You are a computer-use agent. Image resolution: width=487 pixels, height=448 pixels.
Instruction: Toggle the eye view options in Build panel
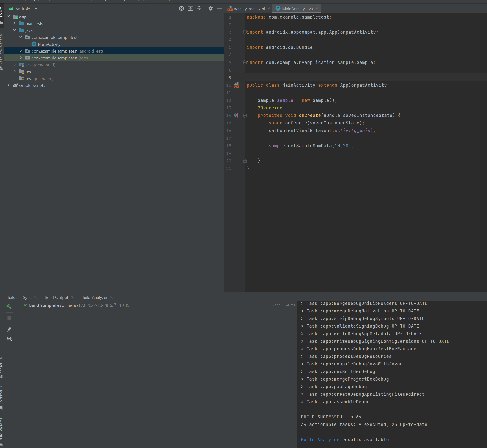(9, 339)
